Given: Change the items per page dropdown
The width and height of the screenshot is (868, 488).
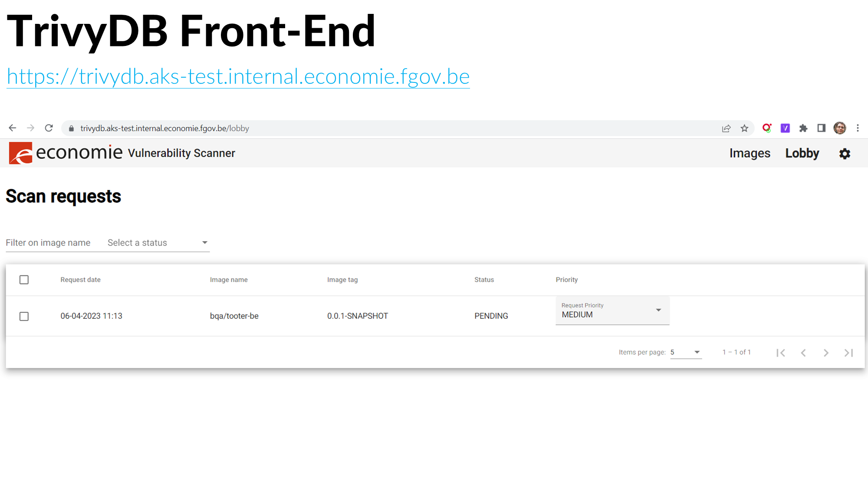Looking at the screenshot, I should click(686, 352).
